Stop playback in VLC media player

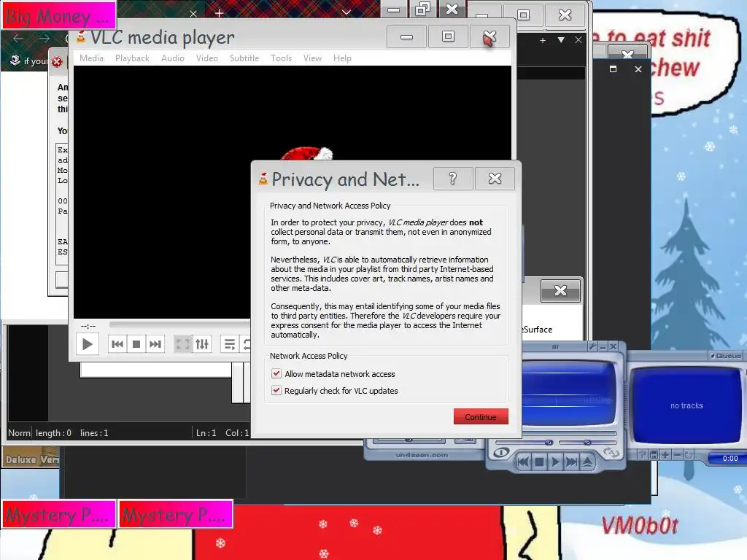pyautogui.click(x=136, y=344)
